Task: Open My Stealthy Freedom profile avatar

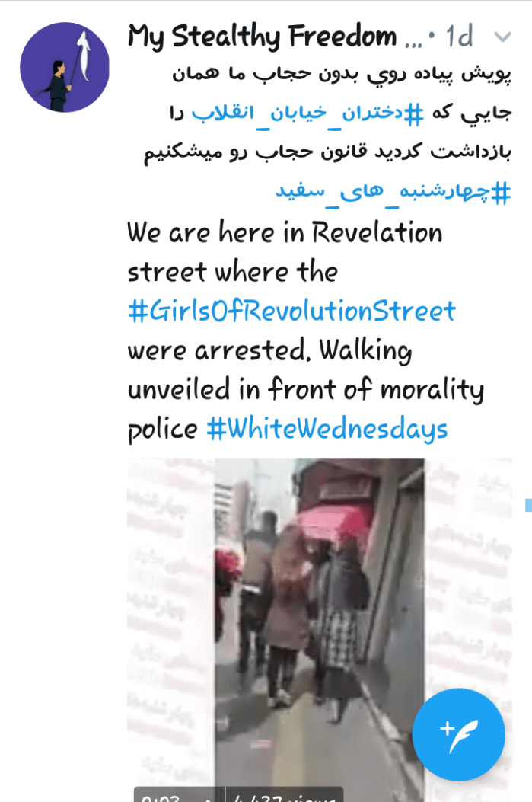Action: [65, 67]
